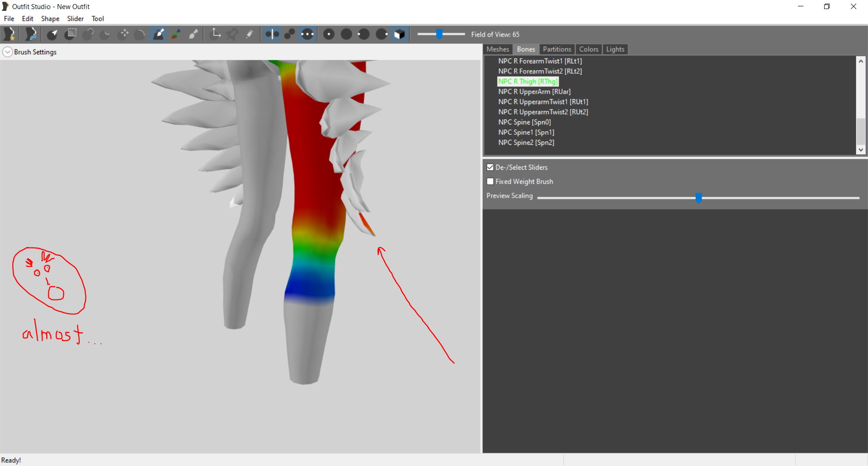
Task: Toggle the cube perspective view icon
Action: [x=399, y=34]
